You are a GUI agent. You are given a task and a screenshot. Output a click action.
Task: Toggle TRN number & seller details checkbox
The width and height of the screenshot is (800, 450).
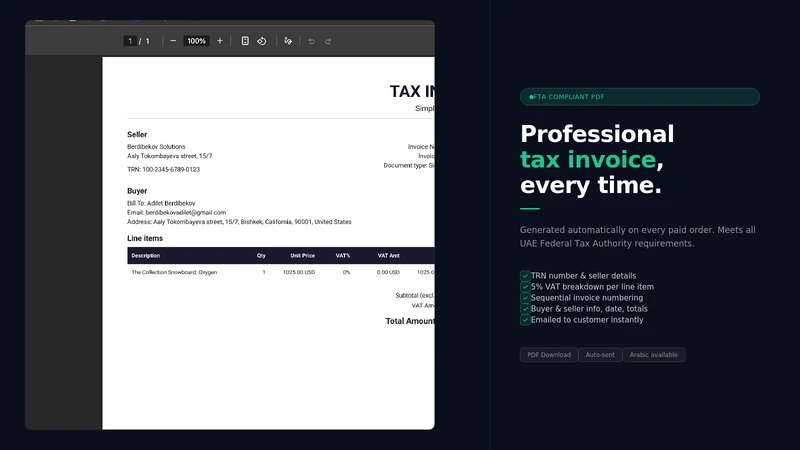(x=525, y=276)
